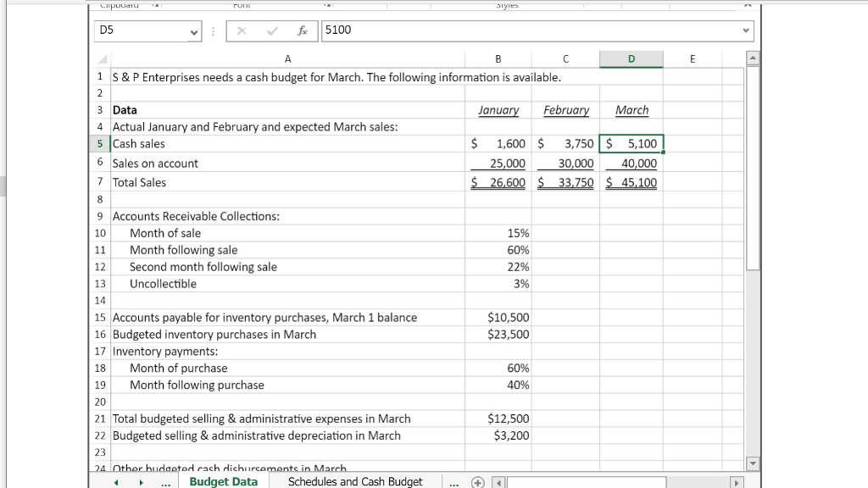
Task: Click the right sheet navigation arrow
Action: (x=141, y=481)
